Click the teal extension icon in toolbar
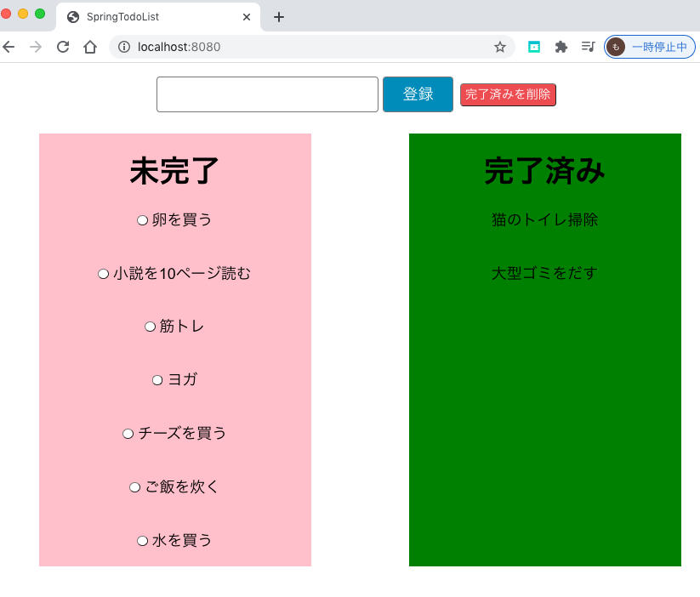The width and height of the screenshot is (700, 597). coord(533,47)
